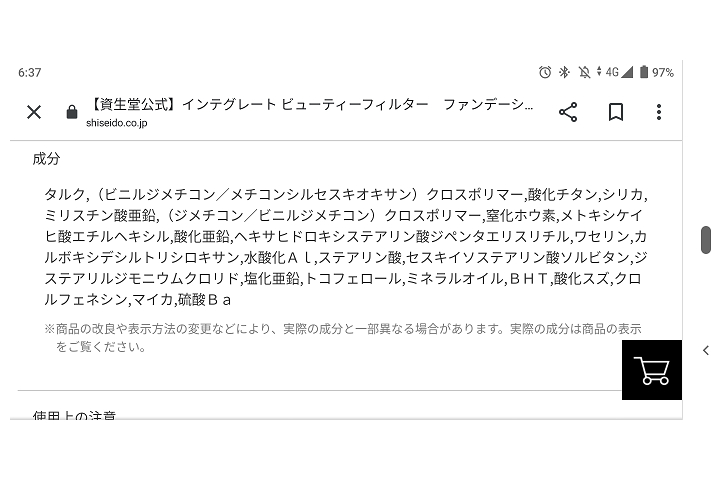Tap the 6:37 clock in status bar

[x=30, y=73]
